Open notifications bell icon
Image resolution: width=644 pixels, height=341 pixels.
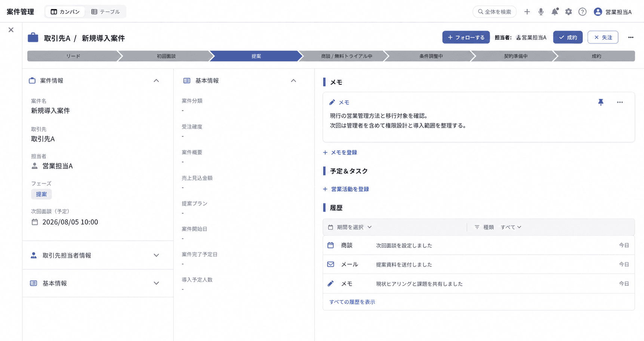coord(555,12)
